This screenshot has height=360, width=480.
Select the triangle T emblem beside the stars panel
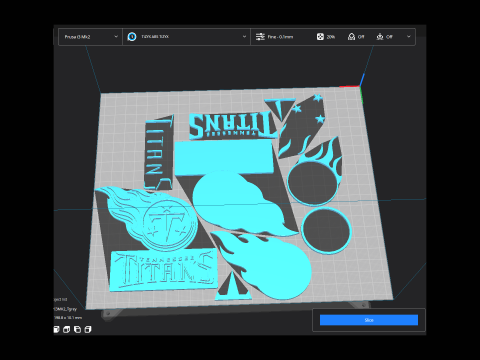coord(279,109)
